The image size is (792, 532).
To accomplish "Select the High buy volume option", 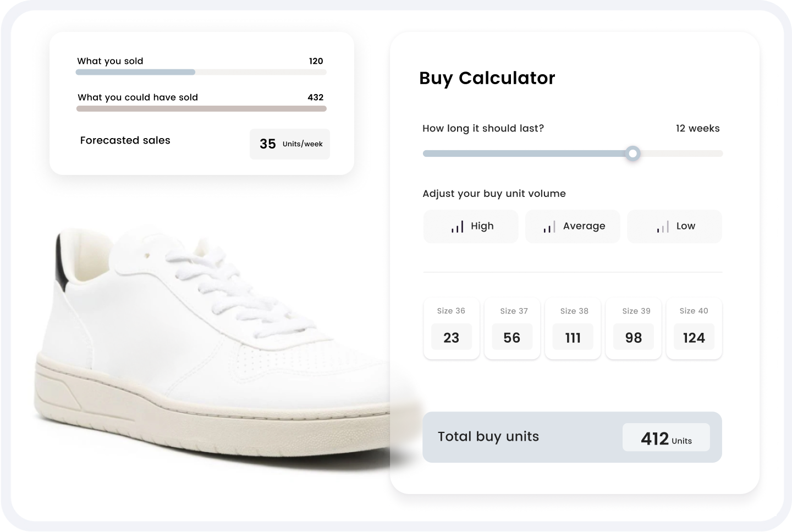I will pos(471,226).
